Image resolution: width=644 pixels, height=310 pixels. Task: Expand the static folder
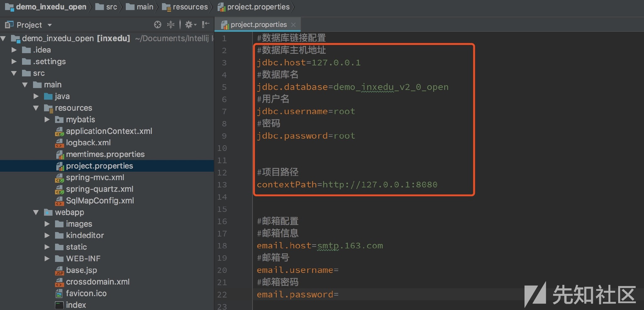(47, 247)
